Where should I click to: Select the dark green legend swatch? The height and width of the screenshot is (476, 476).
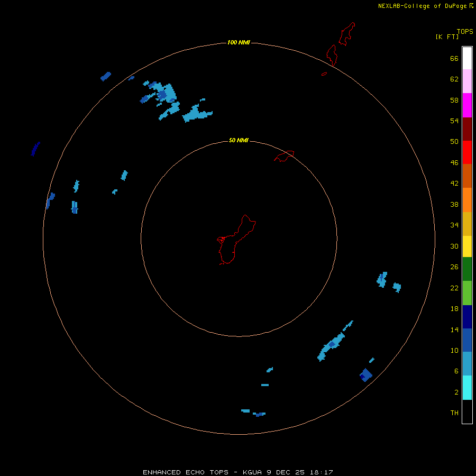pyautogui.click(x=467, y=269)
